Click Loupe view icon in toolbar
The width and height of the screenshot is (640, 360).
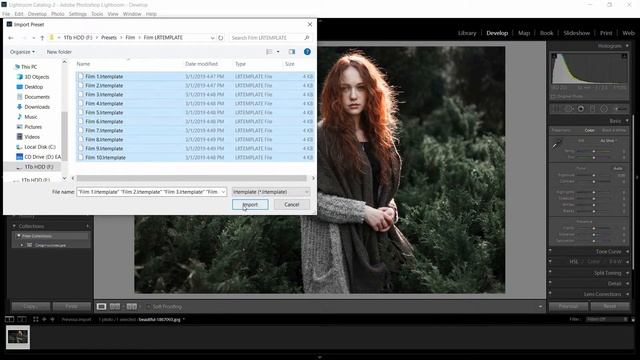101,307
